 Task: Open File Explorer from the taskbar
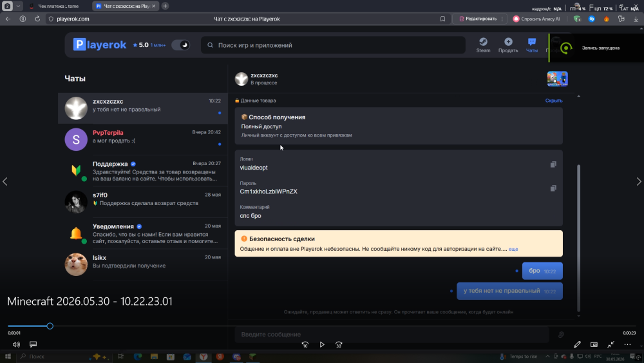(x=154, y=357)
